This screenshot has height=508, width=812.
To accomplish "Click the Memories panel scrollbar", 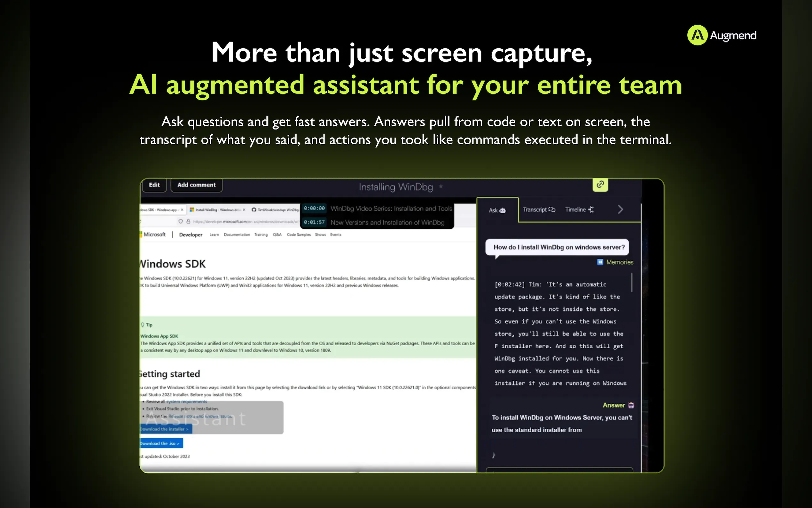I will click(x=632, y=282).
